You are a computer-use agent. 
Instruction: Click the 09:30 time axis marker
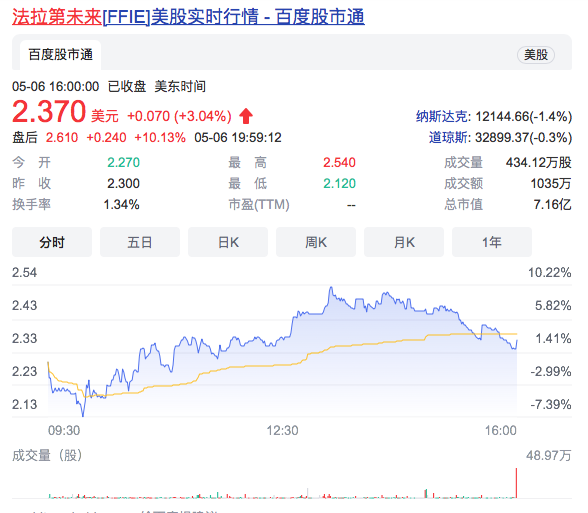click(64, 430)
